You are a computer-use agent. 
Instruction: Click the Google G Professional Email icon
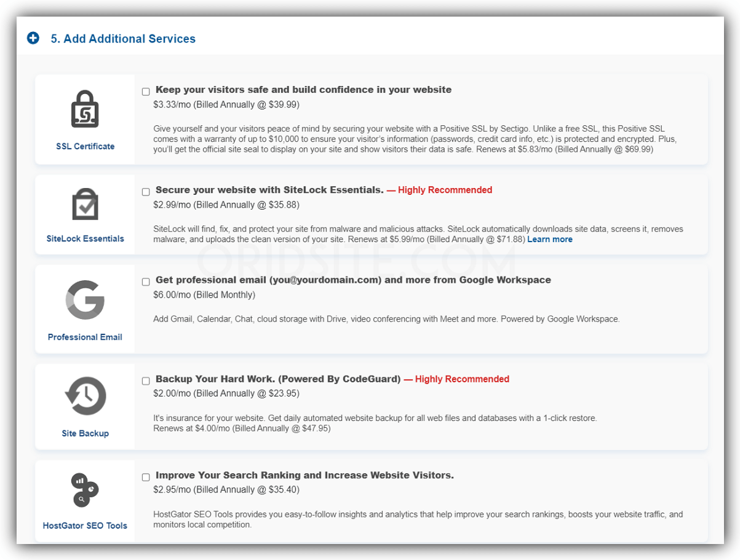click(x=85, y=299)
